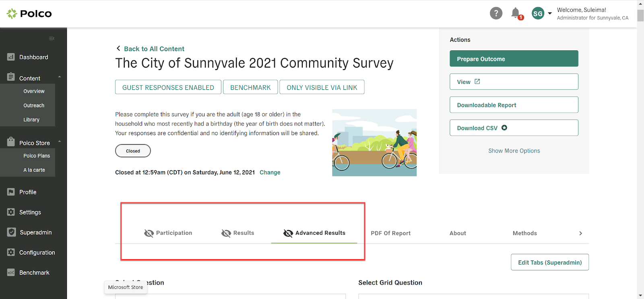
Task: Collapse the sidebar menu icon
Action: (52, 39)
